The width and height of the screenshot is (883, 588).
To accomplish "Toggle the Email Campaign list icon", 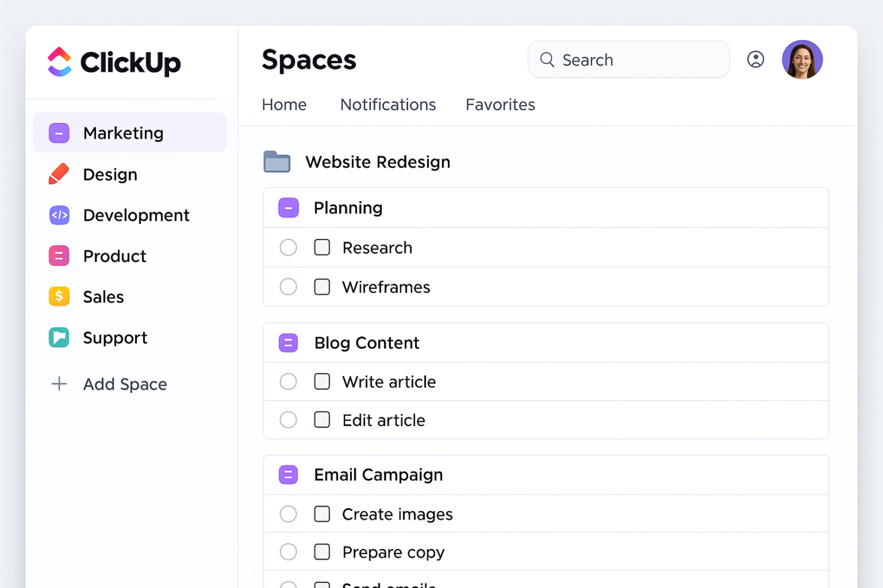I will tap(288, 475).
